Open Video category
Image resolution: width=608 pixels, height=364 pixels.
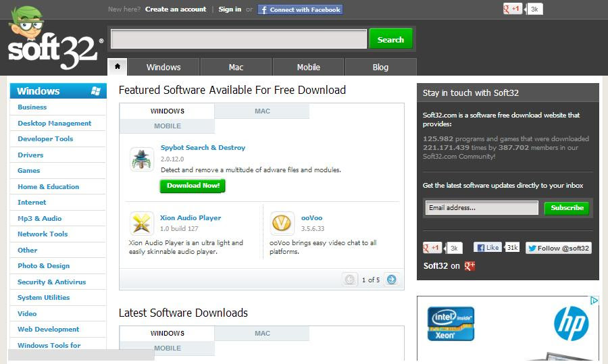click(27, 314)
